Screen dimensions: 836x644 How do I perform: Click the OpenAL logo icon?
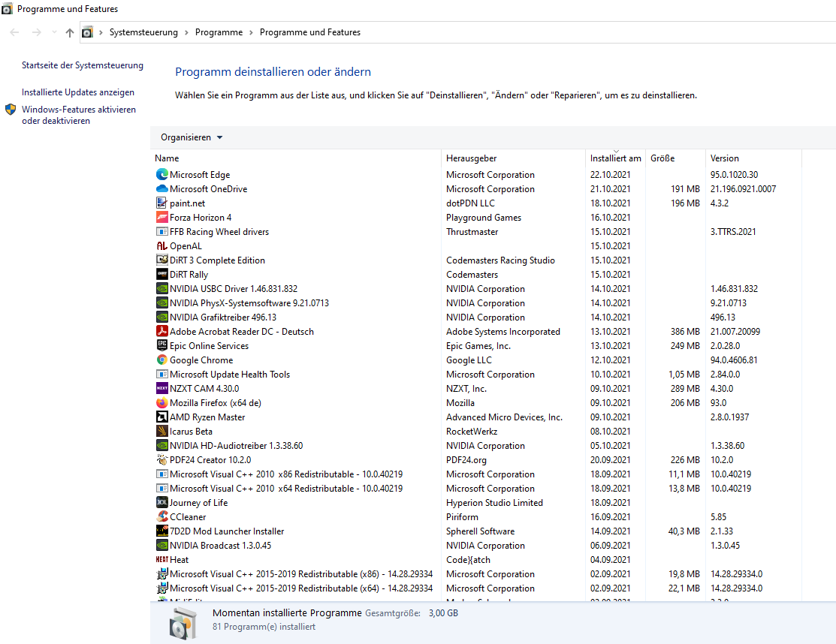pos(162,246)
